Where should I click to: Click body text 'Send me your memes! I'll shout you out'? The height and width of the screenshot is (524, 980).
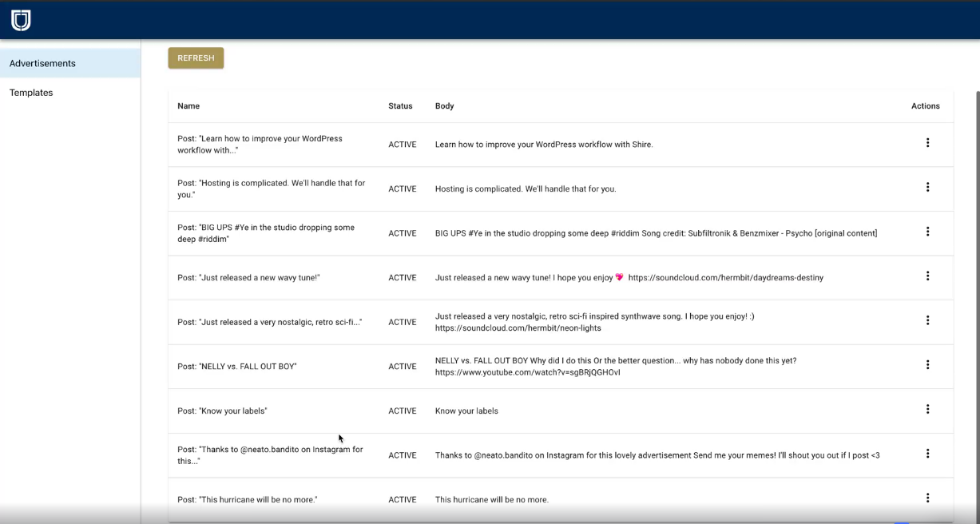(786, 455)
